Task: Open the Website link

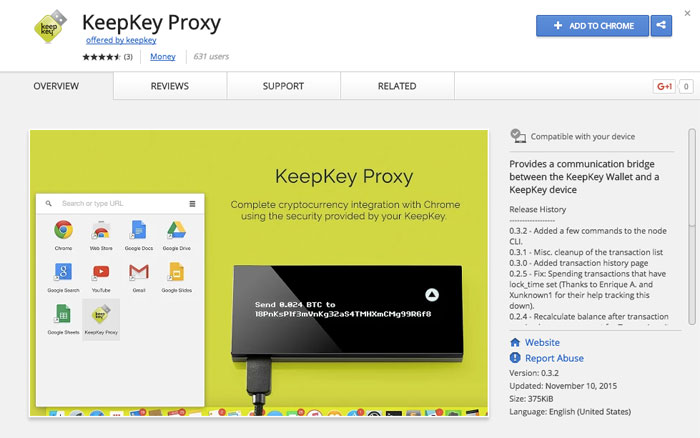Action: [x=542, y=342]
